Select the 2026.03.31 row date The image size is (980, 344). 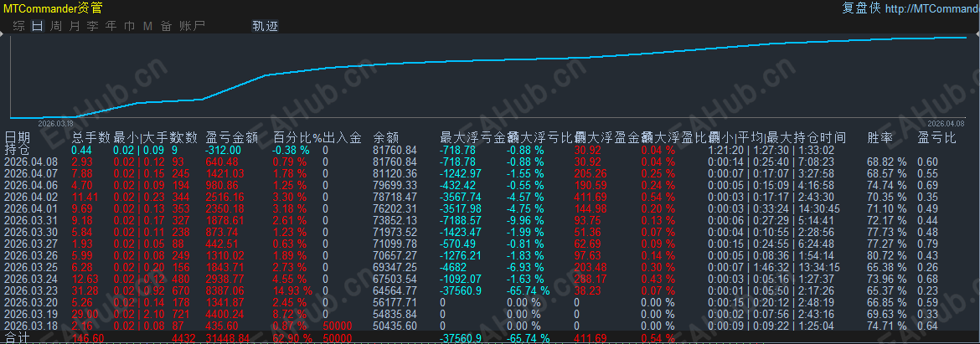31,220
